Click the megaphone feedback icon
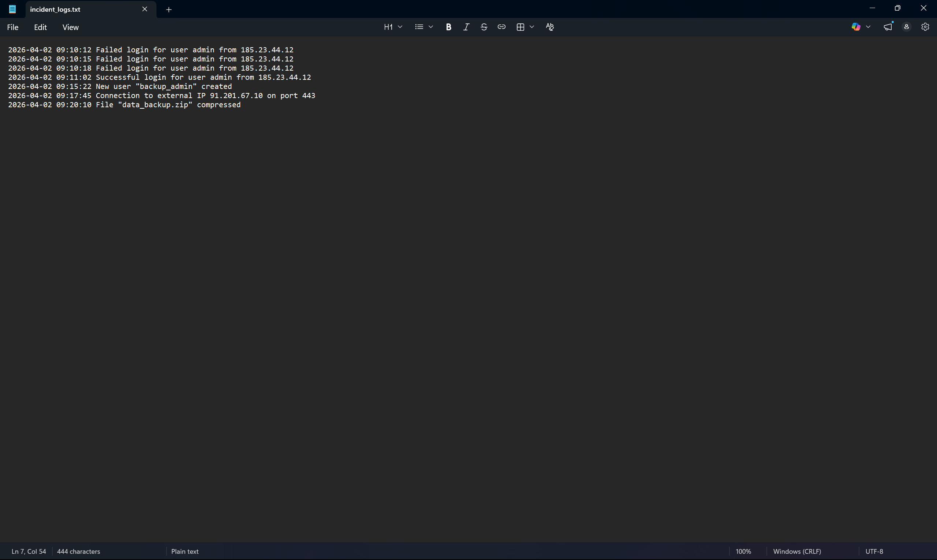The image size is (937, 560). point(888,27)
